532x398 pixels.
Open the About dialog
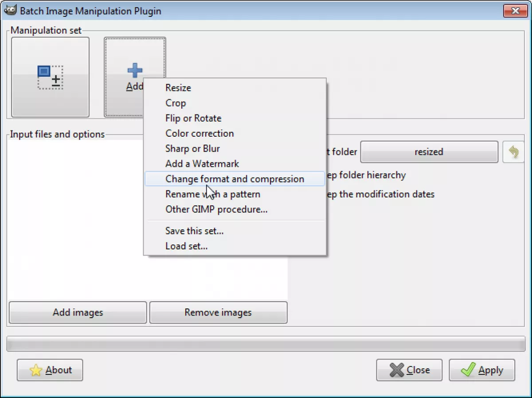[50, 370]
